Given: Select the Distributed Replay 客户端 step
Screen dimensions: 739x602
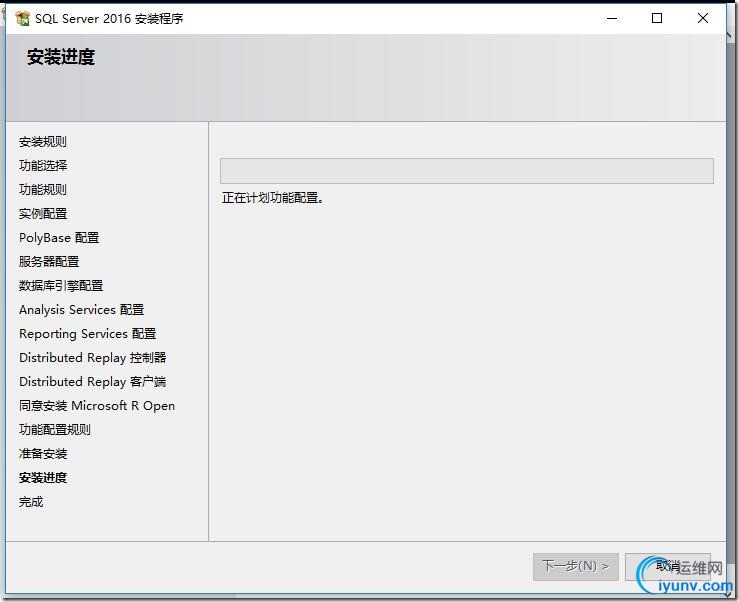Looking at the screenshot, I should coord(92,382).
